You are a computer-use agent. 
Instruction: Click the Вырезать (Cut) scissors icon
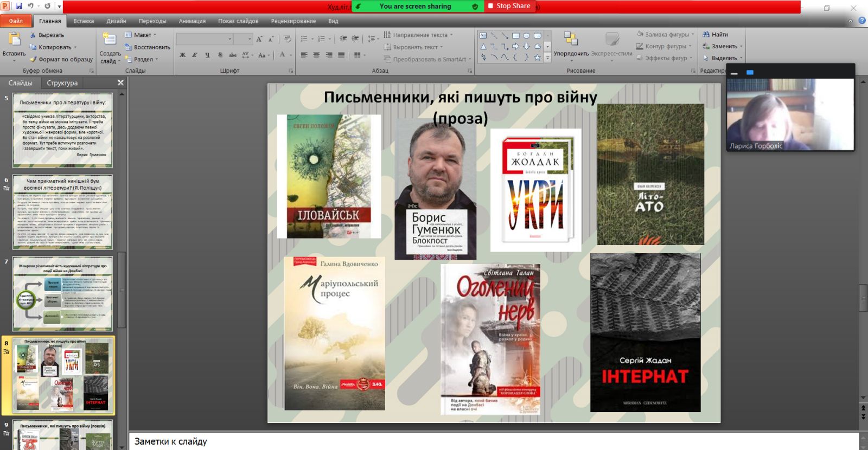(33, 35)
